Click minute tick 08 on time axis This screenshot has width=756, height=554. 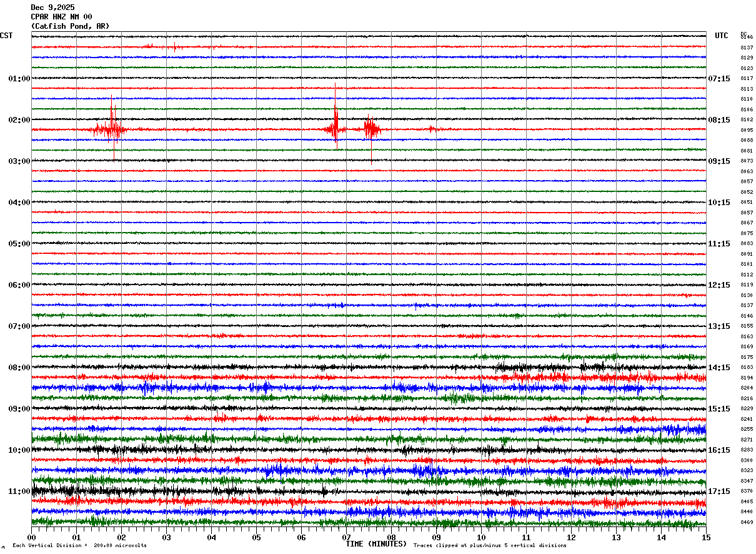pyautogui.click(x=391, y=537)
